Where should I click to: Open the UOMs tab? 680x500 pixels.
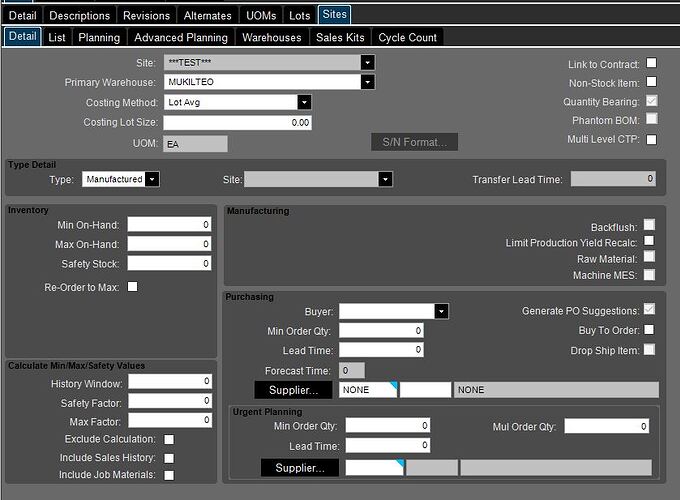(261, 16)
